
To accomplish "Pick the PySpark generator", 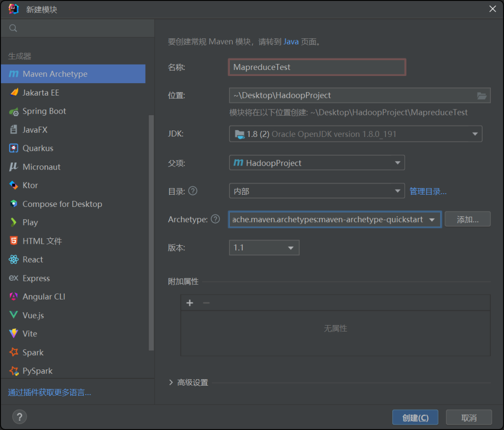I will click(37, 371).
